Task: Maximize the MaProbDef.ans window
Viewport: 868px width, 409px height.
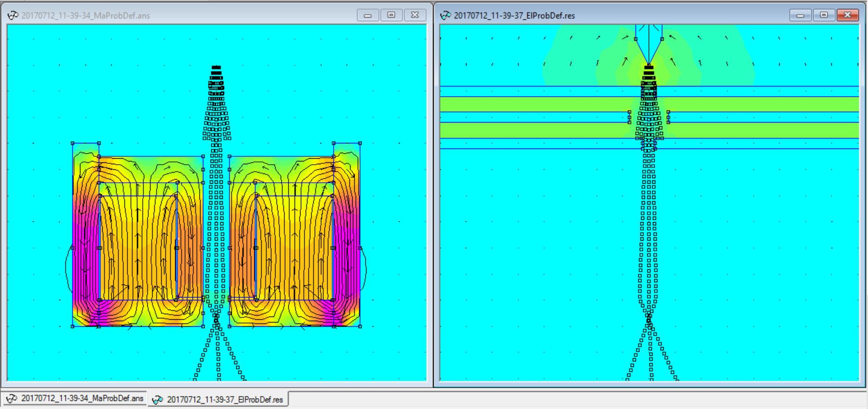Action: 391,15
